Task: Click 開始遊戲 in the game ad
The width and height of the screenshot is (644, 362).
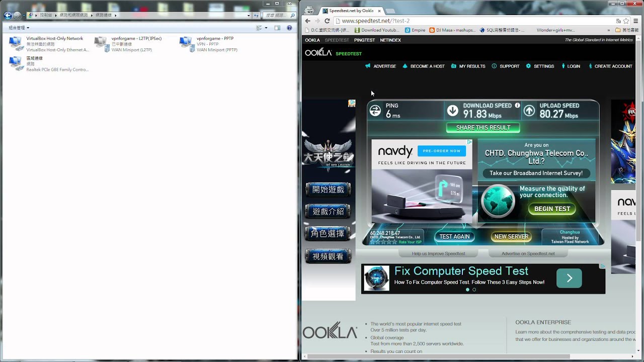Action: tap(328, 190)
